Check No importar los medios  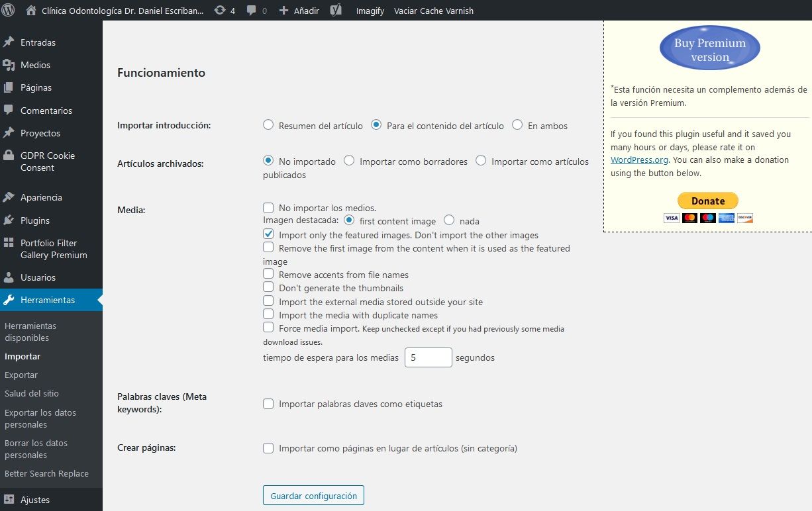(268, 208)
